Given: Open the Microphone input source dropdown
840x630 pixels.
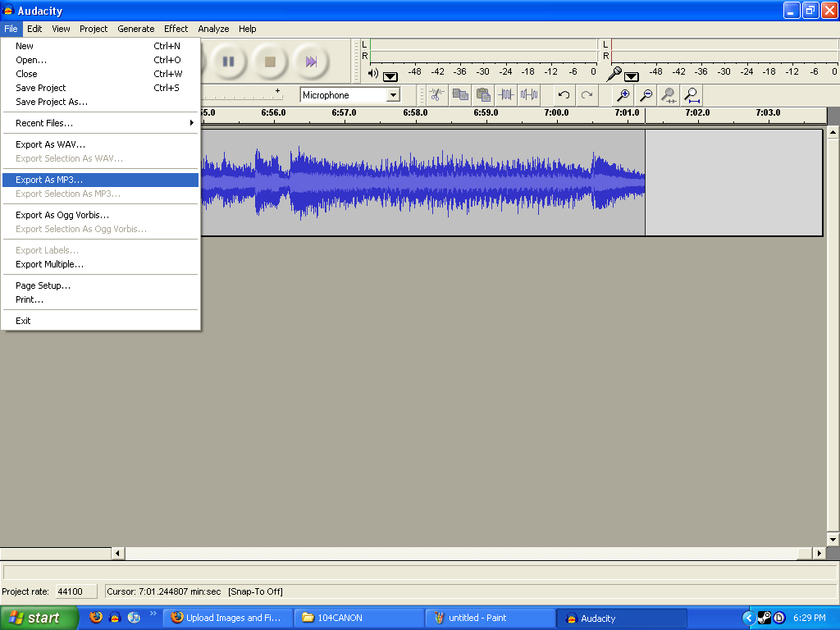Looking at the screenshot, I should point(393,95).
